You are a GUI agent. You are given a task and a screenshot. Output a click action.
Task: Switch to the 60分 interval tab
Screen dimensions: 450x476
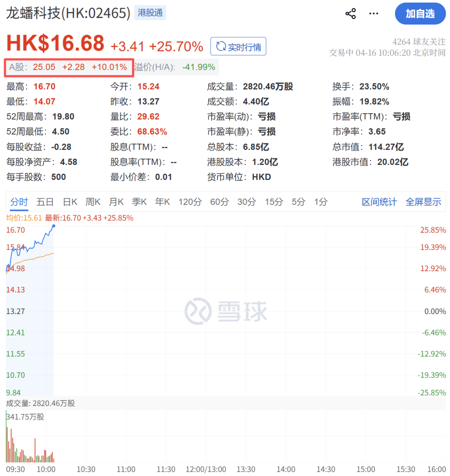[220, 202]
